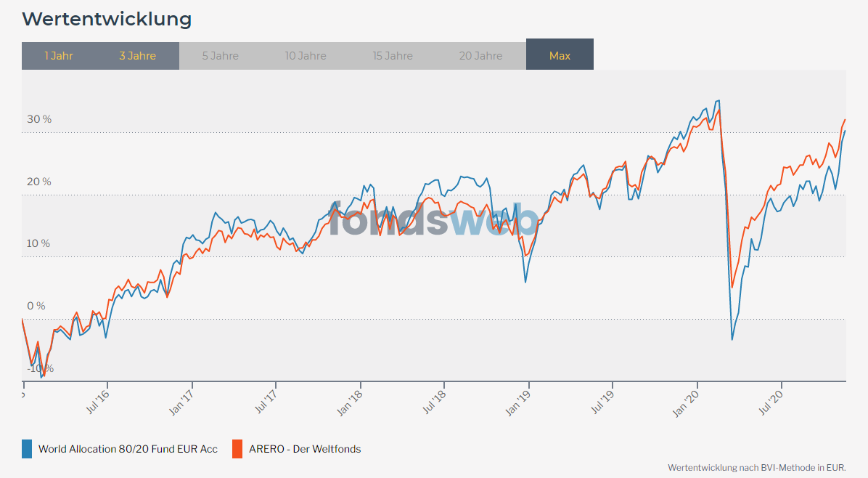Screen dimensions: 868x478
Task: Toggle ARERO - Der Weltfonds series label
Action: (305, 449)
